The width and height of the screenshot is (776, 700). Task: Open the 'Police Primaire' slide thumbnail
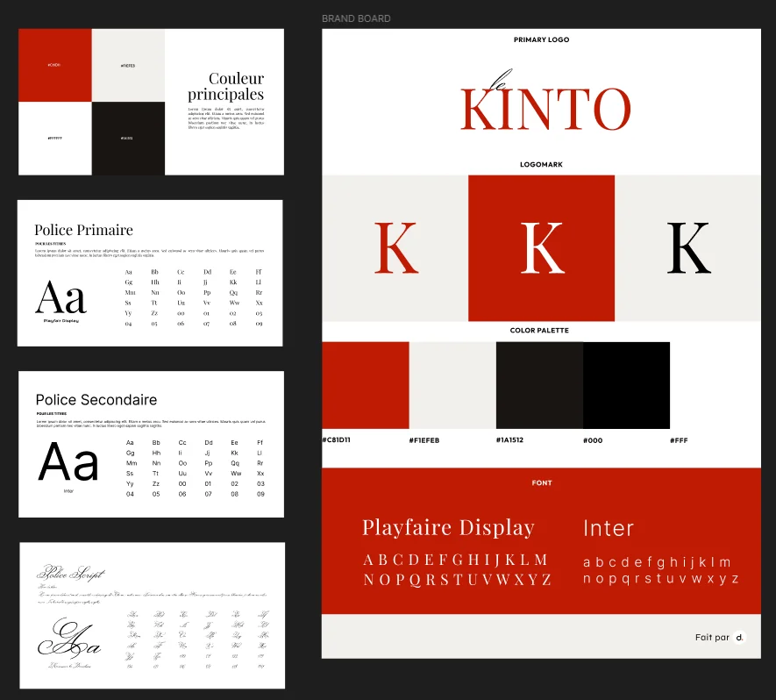click(x=150, y=272)
